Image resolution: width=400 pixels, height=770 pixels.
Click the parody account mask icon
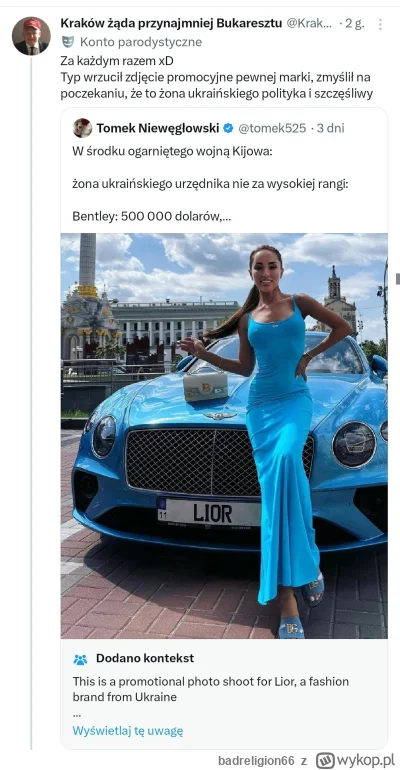68,42
